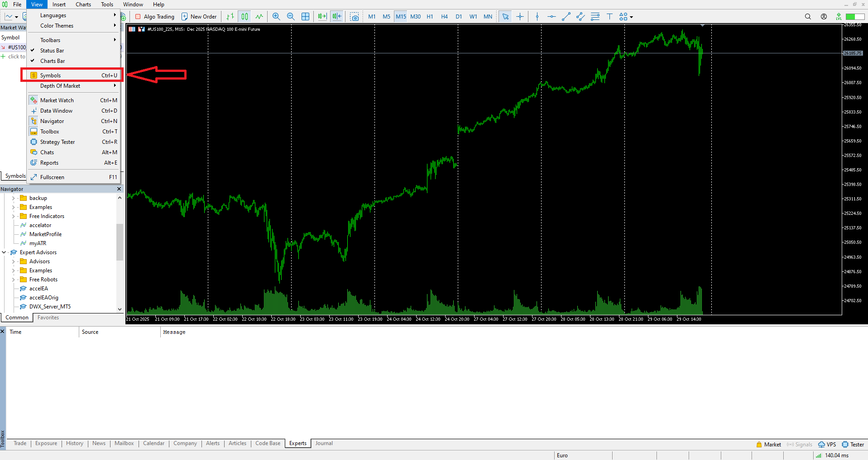This screenshot has width=868, height=460.
Task: Open the Languages submenu
Action: [x=53, y=15]
